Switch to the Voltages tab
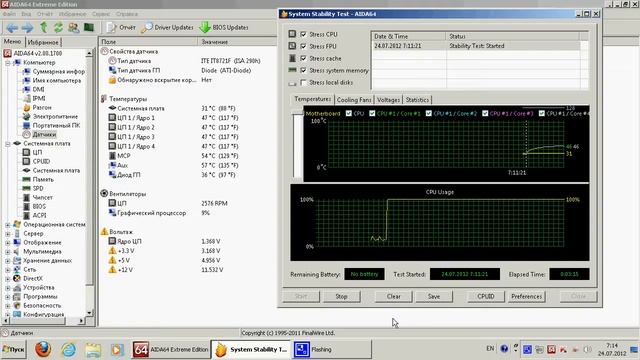The image size is (640, 360). click(388, 100)
